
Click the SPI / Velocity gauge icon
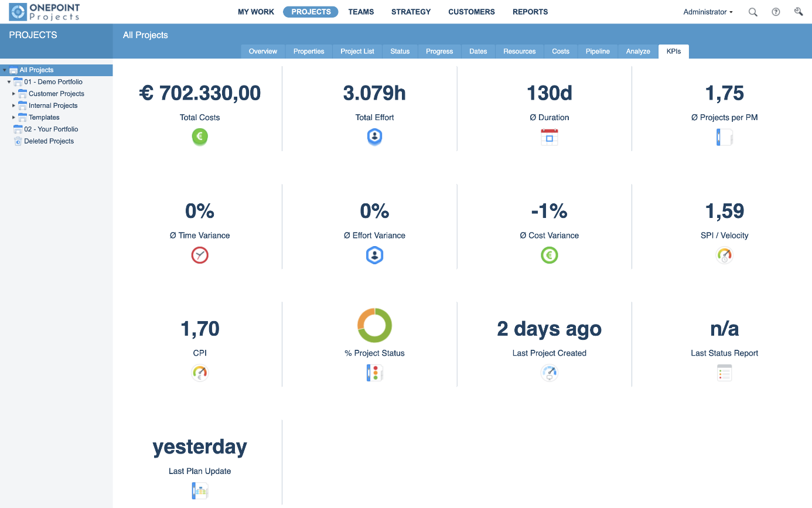tap(724, 255)
